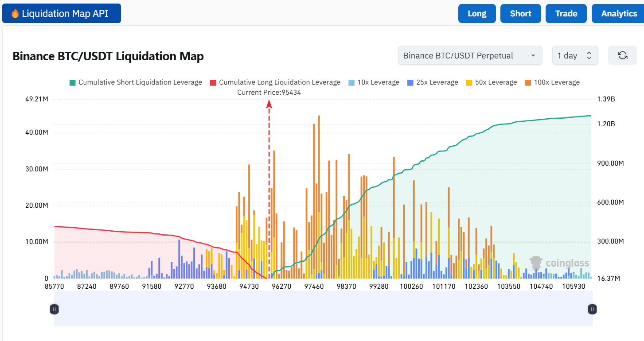Image resolution: width=644 pixels, height=341 pixels.
Task: Toggle Cumulative Short Liquidation Leverage legend
Action: (x=136, y=82)
